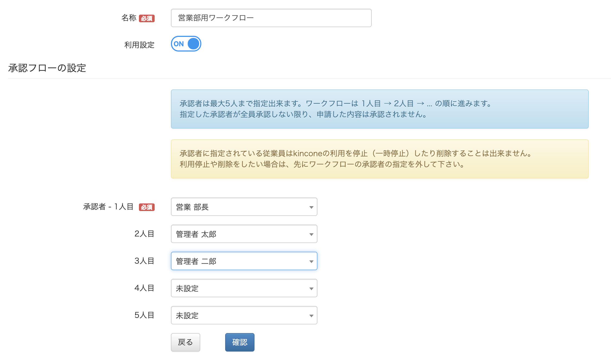The height and width of the screenshot is (364, 611).
Task: Open the 2人目 approver dropdown
Action: (244, 234)
